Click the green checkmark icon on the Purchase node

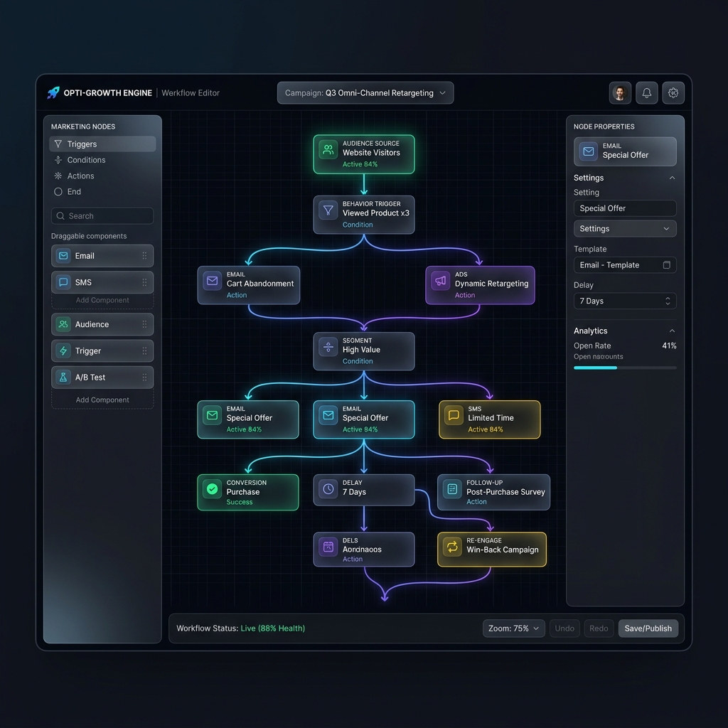tap(212, 489)
